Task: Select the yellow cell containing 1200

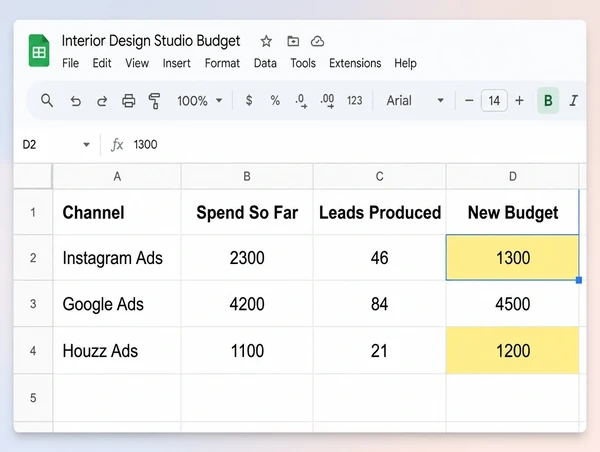Action: [x=513, y=351]
